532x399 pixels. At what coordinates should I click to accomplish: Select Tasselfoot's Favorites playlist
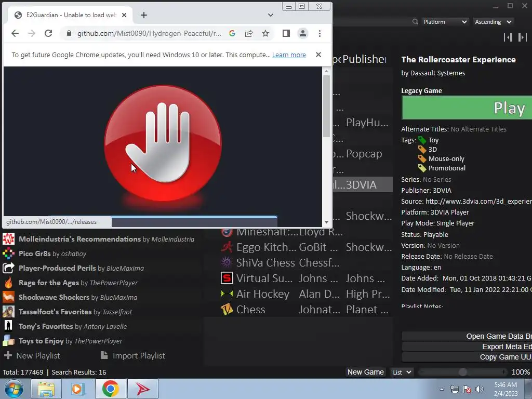tap(102, 312)
